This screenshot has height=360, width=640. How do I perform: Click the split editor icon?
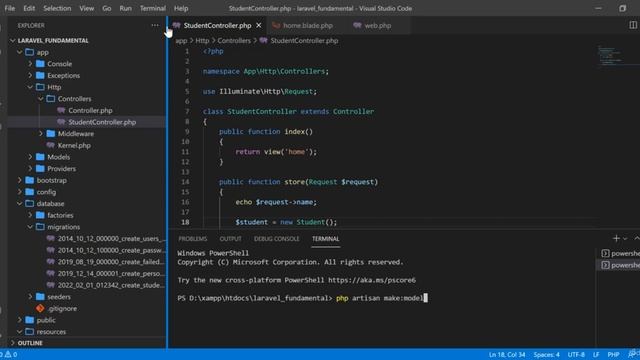point(633,25)
